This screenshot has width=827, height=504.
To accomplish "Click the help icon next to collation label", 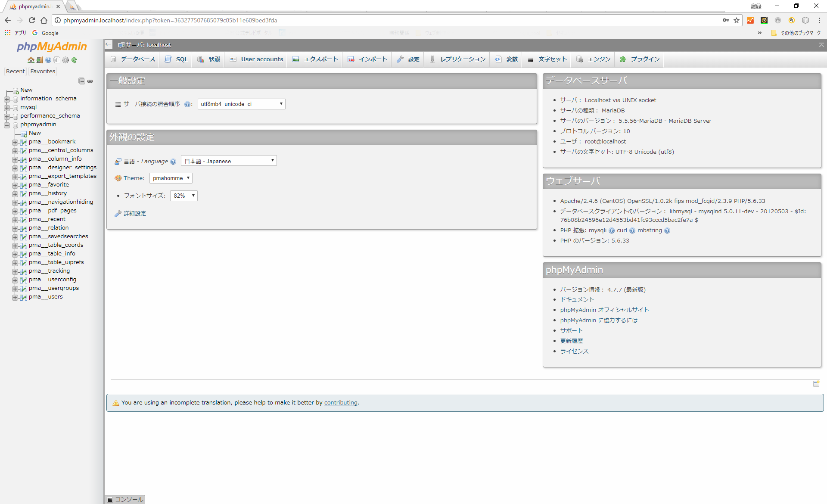I will [x=187, y=104].
